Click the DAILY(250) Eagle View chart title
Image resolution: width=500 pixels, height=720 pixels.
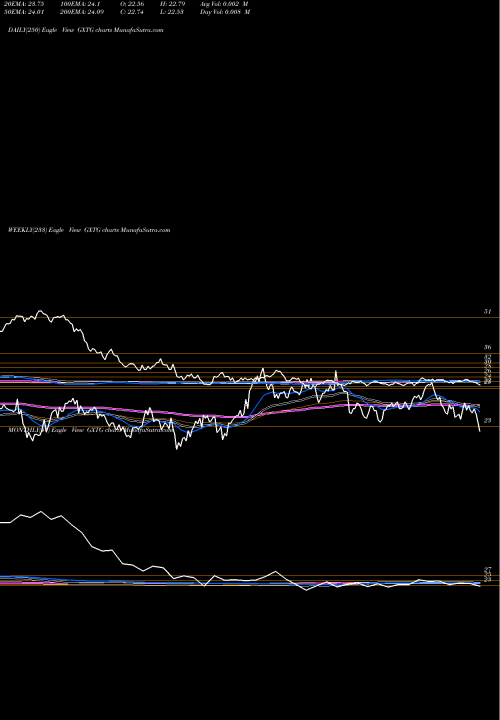86,30
